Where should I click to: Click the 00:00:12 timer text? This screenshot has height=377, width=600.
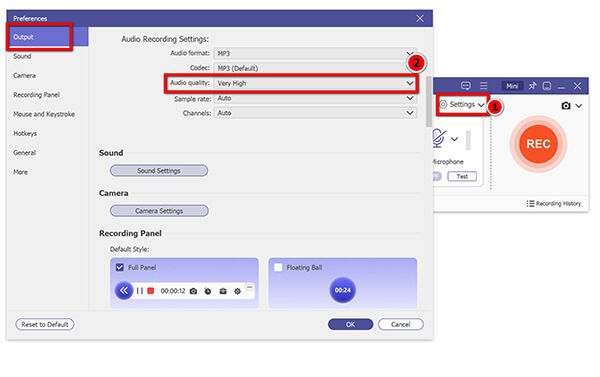(173, 291)
